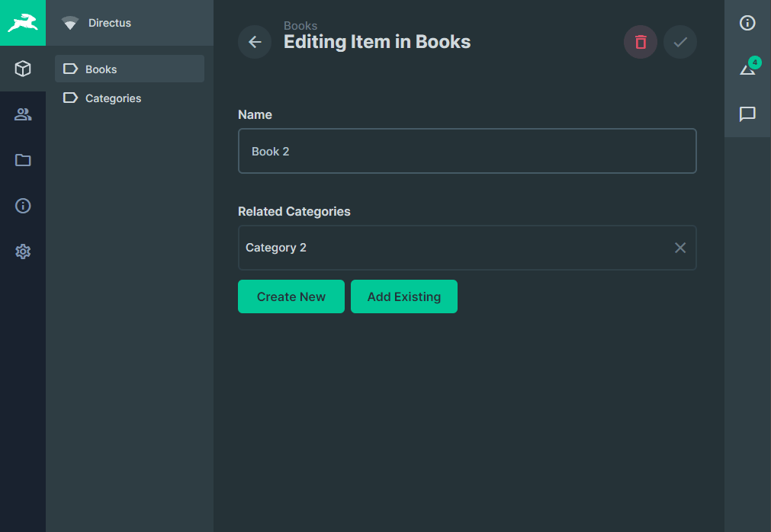This screenshot has width=771, height=532.
Task: Open the Comments sidebar panel
Action: pyautogui.click(x=747, y=114)
